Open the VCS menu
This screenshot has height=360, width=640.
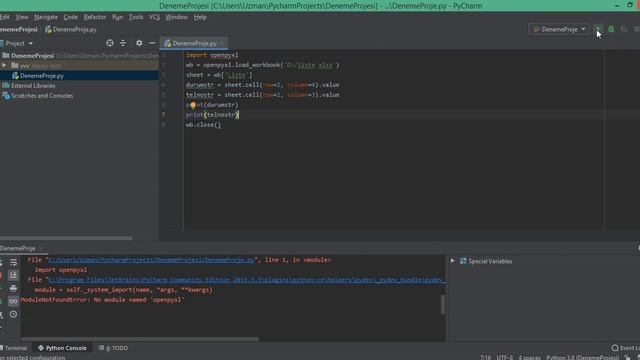(x=154, y=17)
